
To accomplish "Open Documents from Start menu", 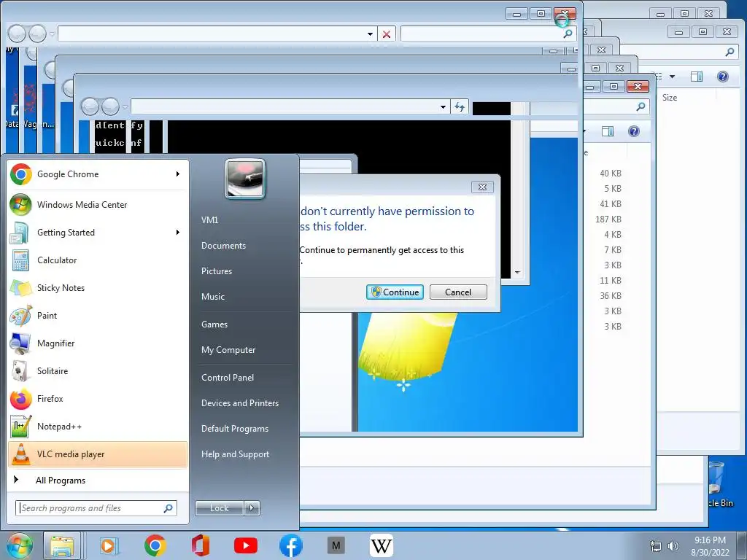I will [x=223, y=246].
